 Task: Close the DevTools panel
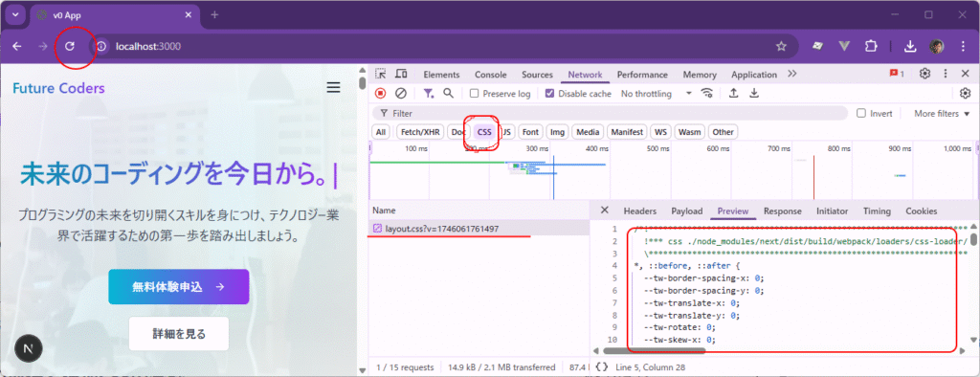click(x=965, y=74)
